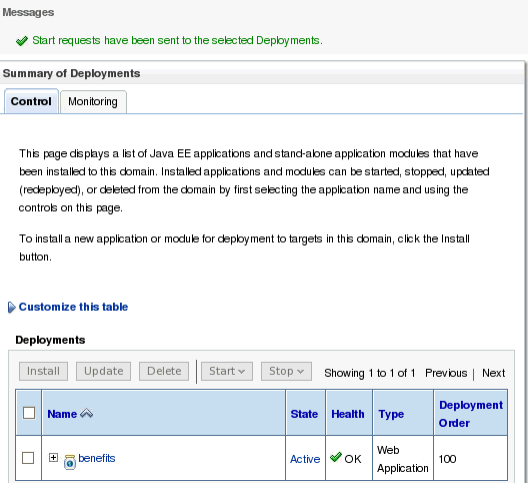Select the Control tab

click(x=31, y=101)
